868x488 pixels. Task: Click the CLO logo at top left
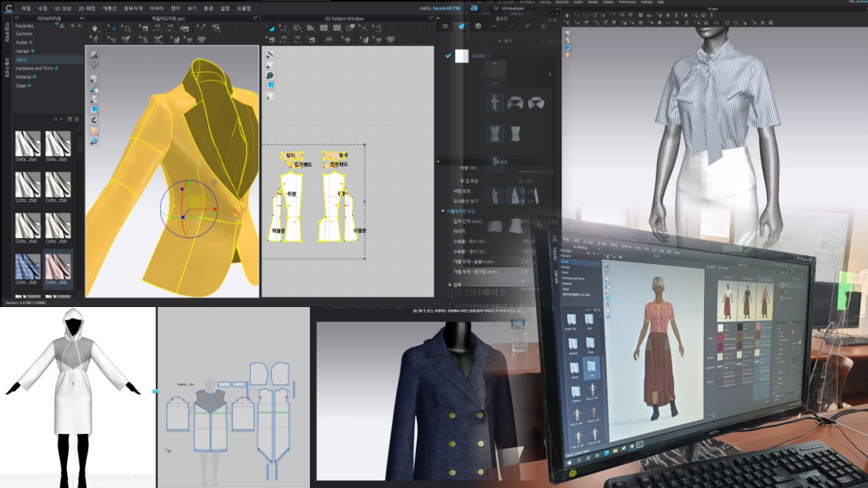pyautogui.click(x=8, y=8)
